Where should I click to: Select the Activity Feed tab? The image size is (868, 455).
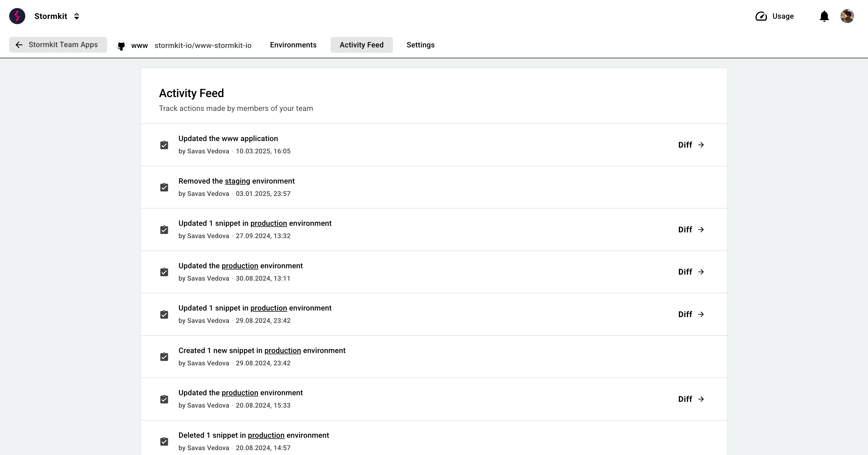point(362,45)
